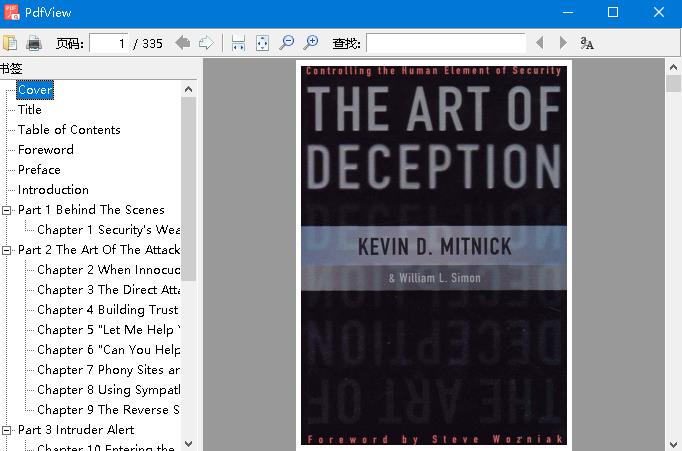The image size is (682, 451).
Task: Click the zoom out magnifier icon
Action: (x=287, y=43)
